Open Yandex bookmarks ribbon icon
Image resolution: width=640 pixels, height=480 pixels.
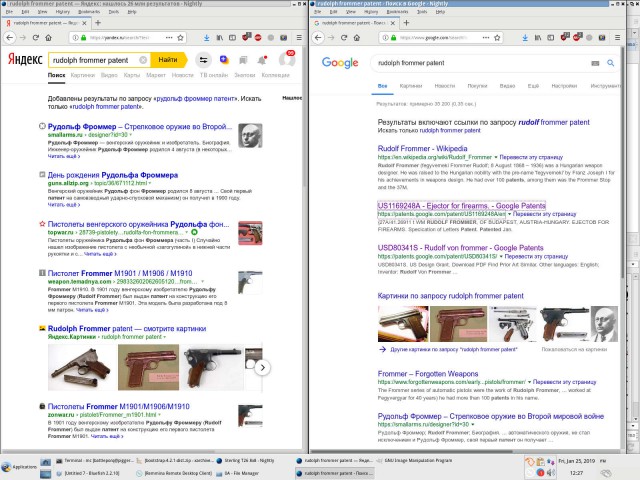coord(243,60)
